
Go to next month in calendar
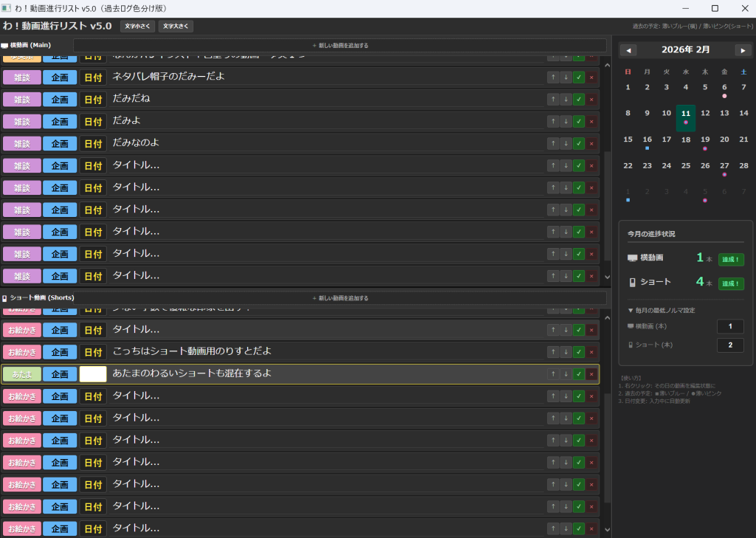click(743, 50)
